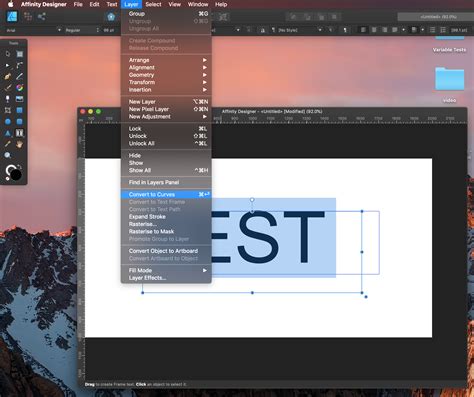
Task: Select the Rectangle tool
Action: (20, 110)
